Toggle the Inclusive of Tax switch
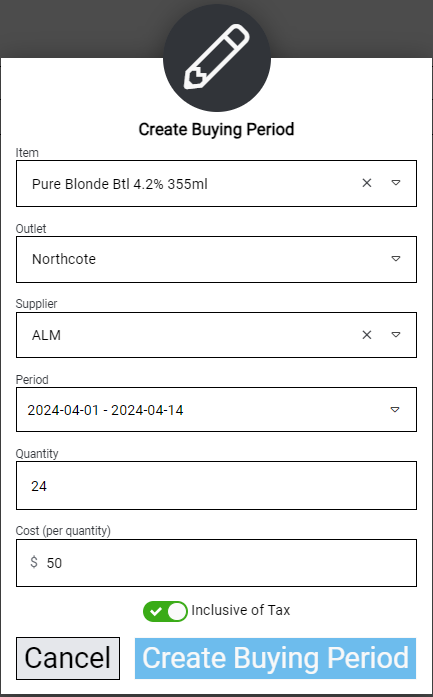This screenshot has height=697, width=433. click(165, 611)
